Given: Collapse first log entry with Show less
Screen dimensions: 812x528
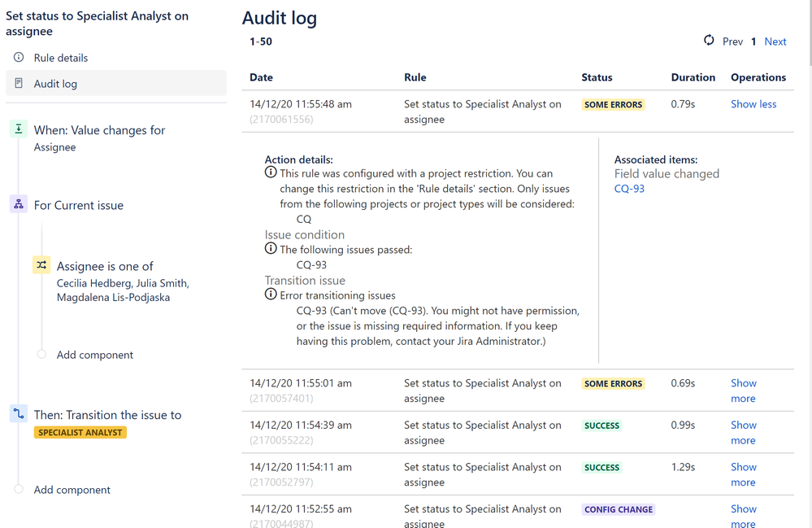Looking at the screenshot, I should [753, 104].
